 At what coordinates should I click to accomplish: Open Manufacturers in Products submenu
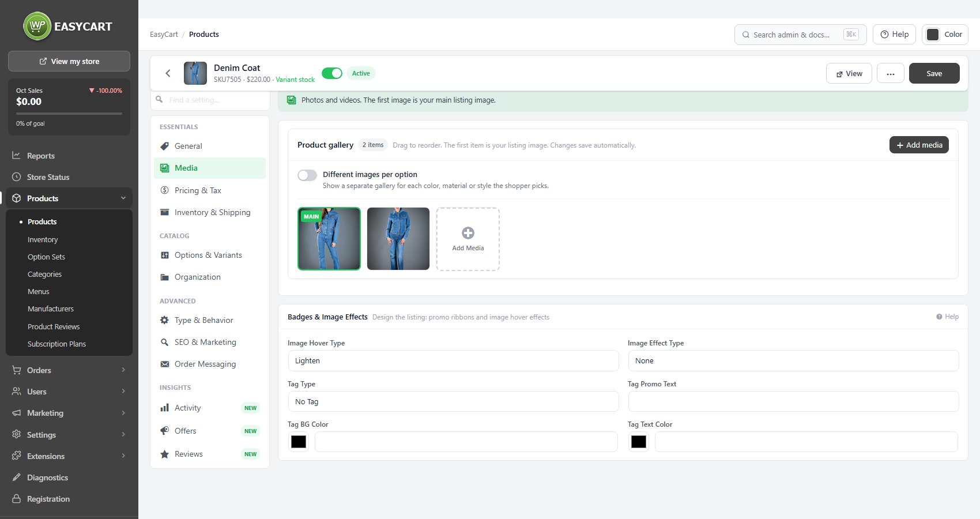pos(51,309)
